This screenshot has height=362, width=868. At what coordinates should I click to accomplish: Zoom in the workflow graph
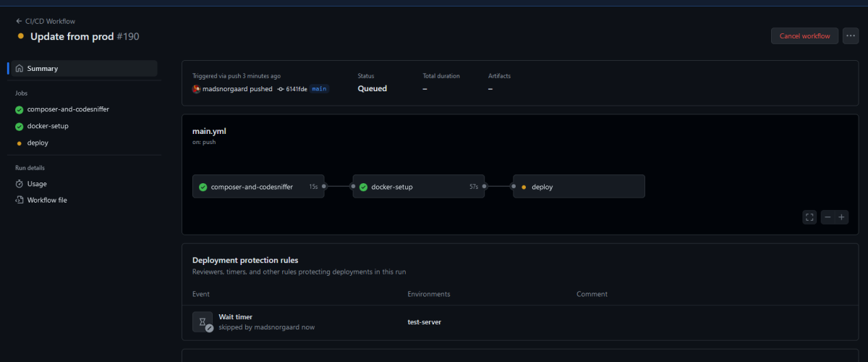click(x=842, y=217)
